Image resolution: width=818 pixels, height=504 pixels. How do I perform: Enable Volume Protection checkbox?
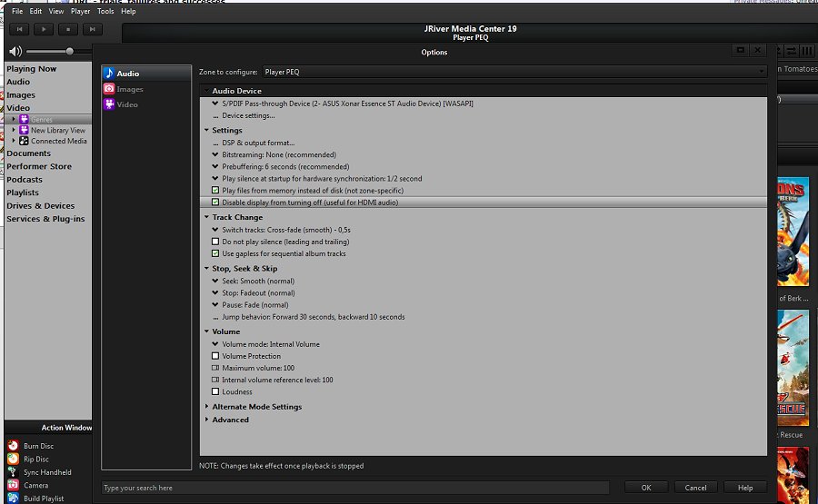[x=215, y=356]
